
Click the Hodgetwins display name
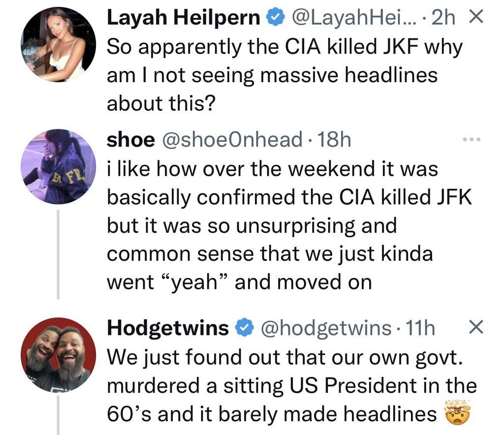pos(168,328)
